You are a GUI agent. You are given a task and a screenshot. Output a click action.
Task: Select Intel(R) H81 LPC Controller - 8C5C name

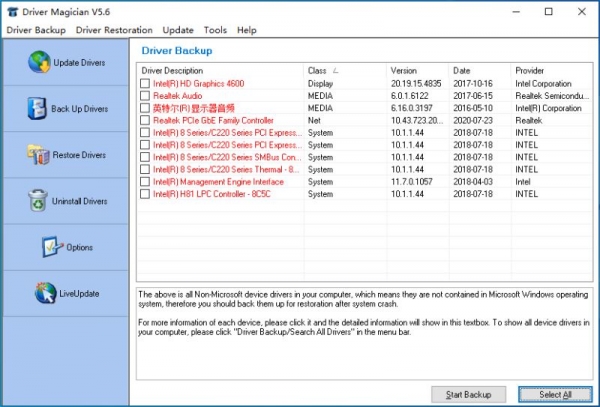click(212, 194)
